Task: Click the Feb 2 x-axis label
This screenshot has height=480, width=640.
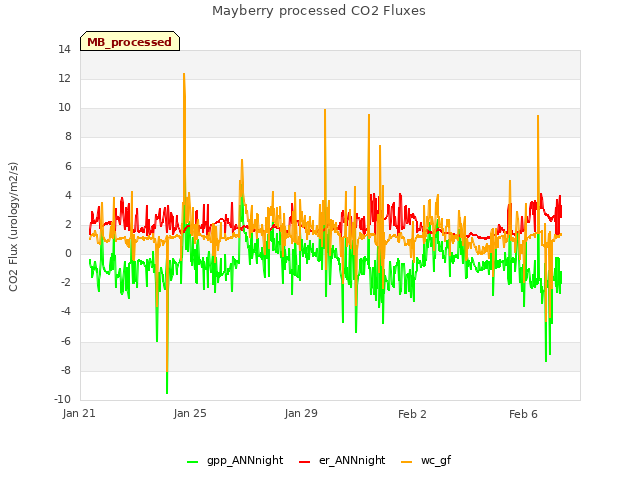Action: coord(412,414)
